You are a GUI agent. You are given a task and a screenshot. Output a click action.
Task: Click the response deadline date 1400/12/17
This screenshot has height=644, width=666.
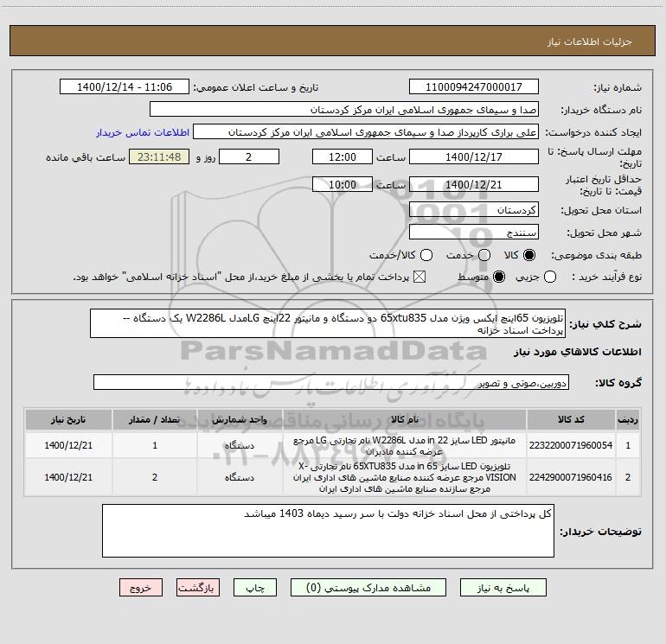(474, 156)
